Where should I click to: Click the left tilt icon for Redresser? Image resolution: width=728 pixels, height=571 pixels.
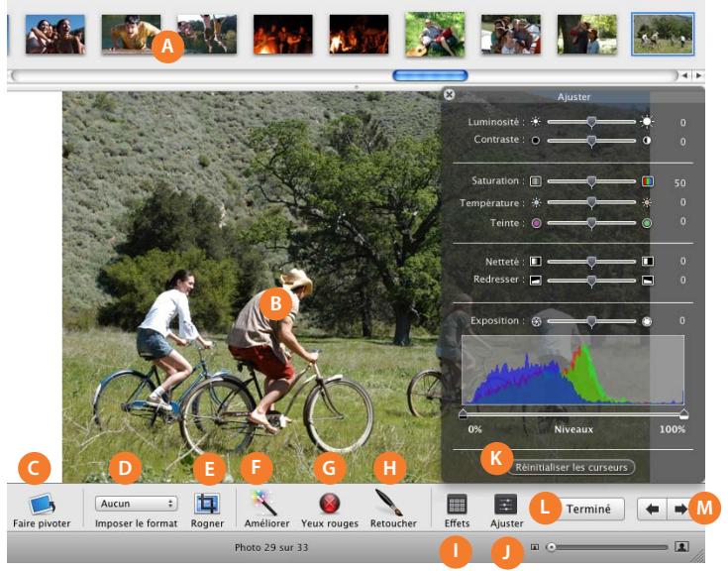[x=536, y=281]
